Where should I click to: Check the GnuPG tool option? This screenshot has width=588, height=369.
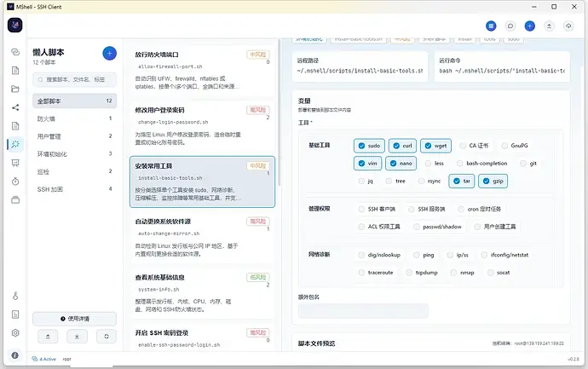[515, 146]
